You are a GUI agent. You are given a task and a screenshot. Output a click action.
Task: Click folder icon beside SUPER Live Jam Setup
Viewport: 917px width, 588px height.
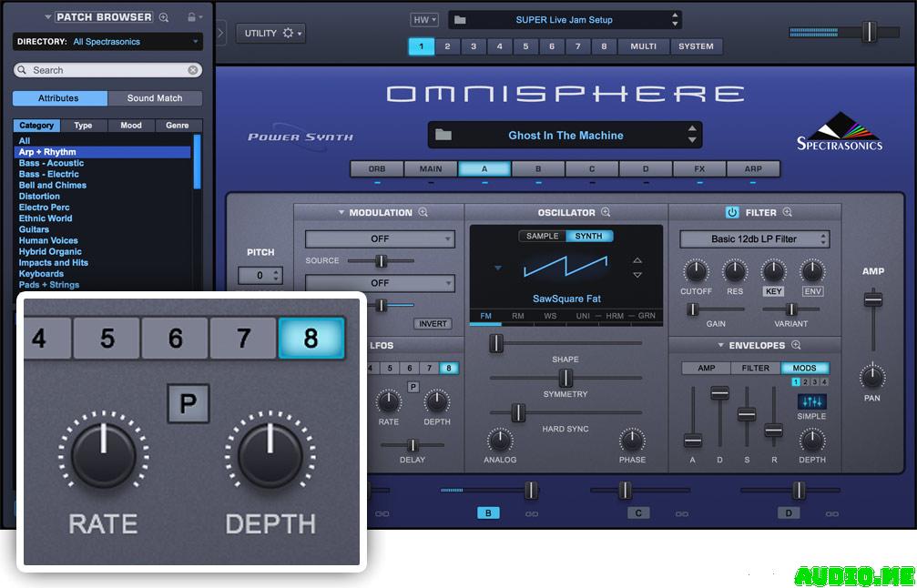pyautogui.click(x=460, y=20)
